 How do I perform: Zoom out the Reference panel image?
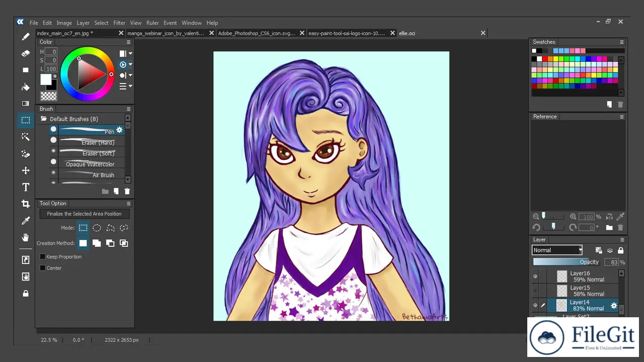[x=536, y=217]
